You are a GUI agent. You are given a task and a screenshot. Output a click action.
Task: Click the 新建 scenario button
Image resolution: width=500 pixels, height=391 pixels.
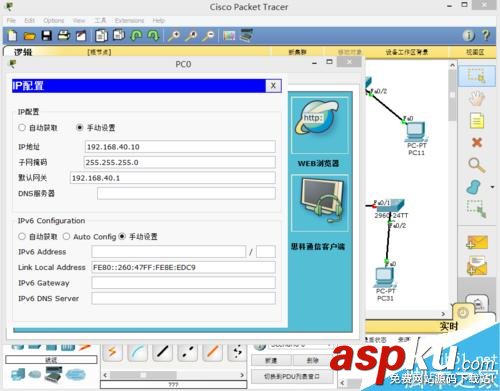pyautogui.click(x=271, y=361)
